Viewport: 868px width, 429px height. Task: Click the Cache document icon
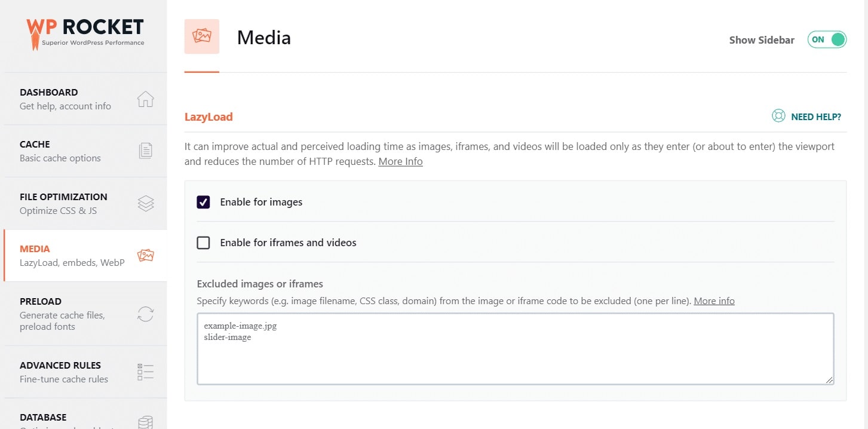pyautogui.click(x=146, y=151)
